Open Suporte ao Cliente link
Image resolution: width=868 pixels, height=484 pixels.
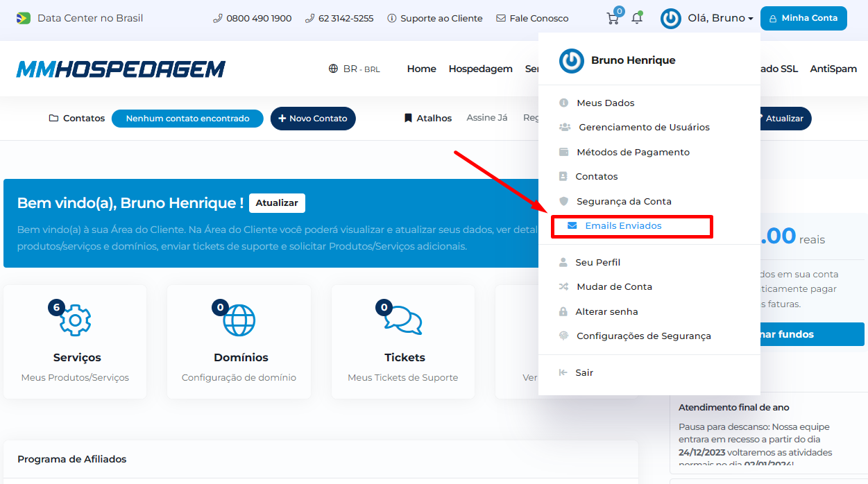point(435,18)
